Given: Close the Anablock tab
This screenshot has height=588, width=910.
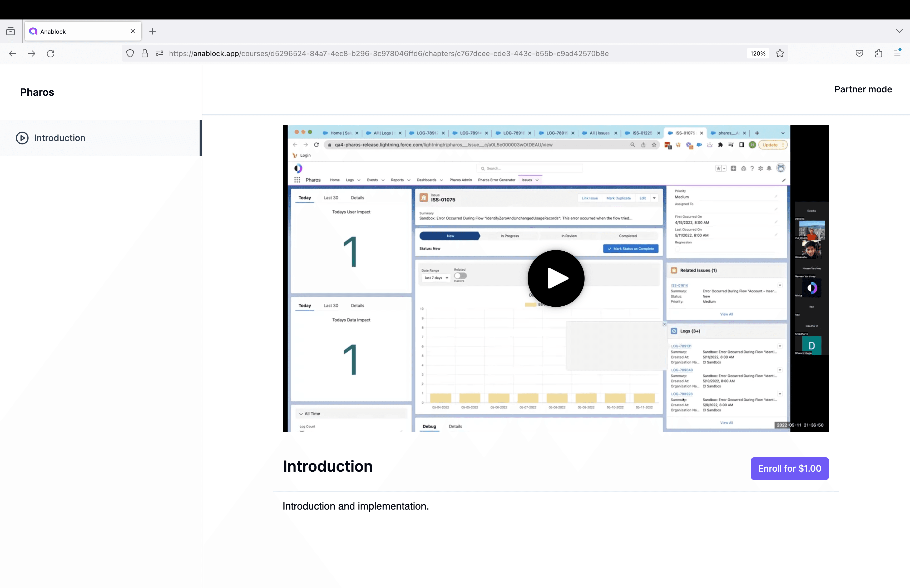Looking at the screenshot, I should pyautogui.click(x=132, y=31).
